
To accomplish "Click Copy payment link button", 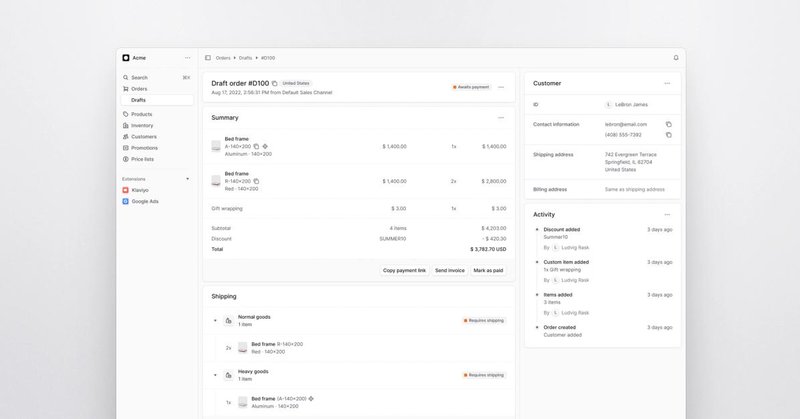I will tap(405, 270).
